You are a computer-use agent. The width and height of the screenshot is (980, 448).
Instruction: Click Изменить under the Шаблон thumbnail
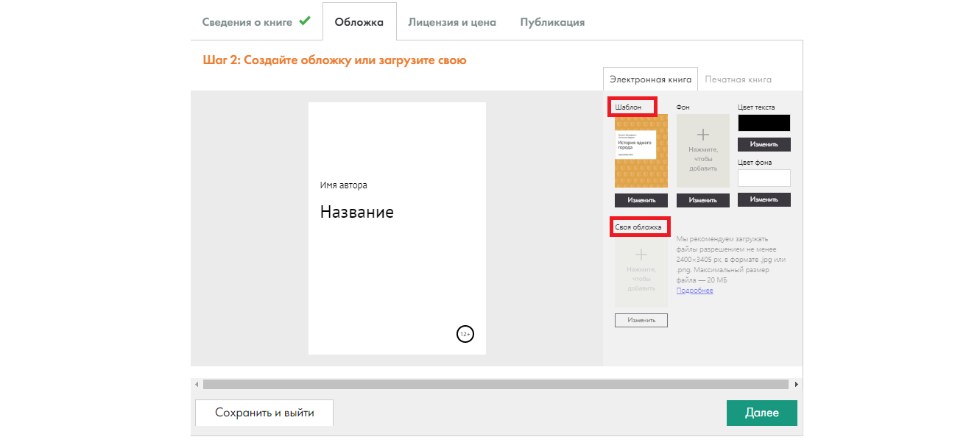pos(641,200)
